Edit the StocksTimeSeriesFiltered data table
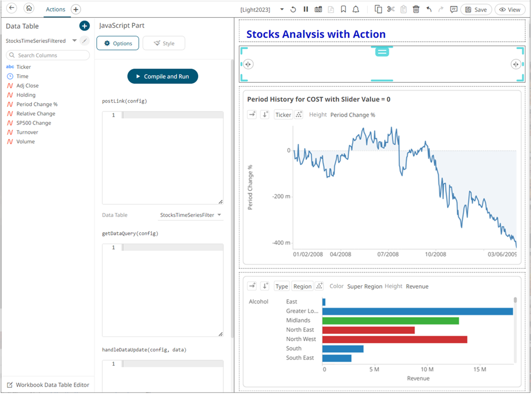Viewport: 532px width, 394px height. pos(85,41)
